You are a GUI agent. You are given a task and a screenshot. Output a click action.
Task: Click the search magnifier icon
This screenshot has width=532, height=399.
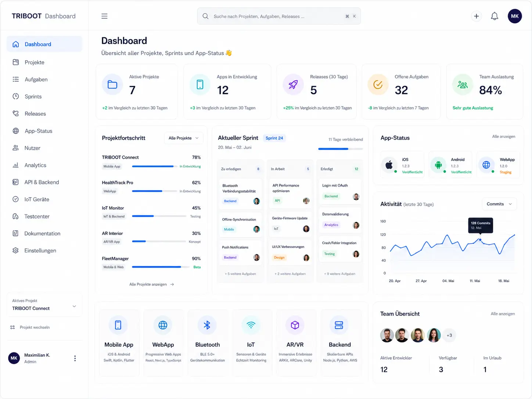tap(206, 16)
